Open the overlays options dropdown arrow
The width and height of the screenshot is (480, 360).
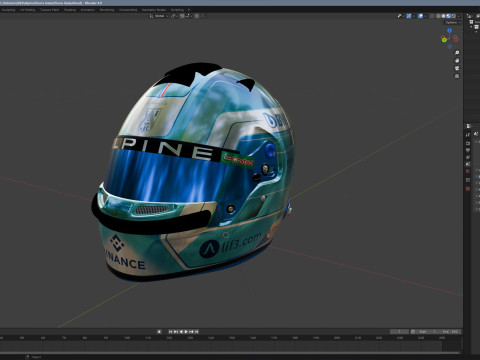[426, 16]
